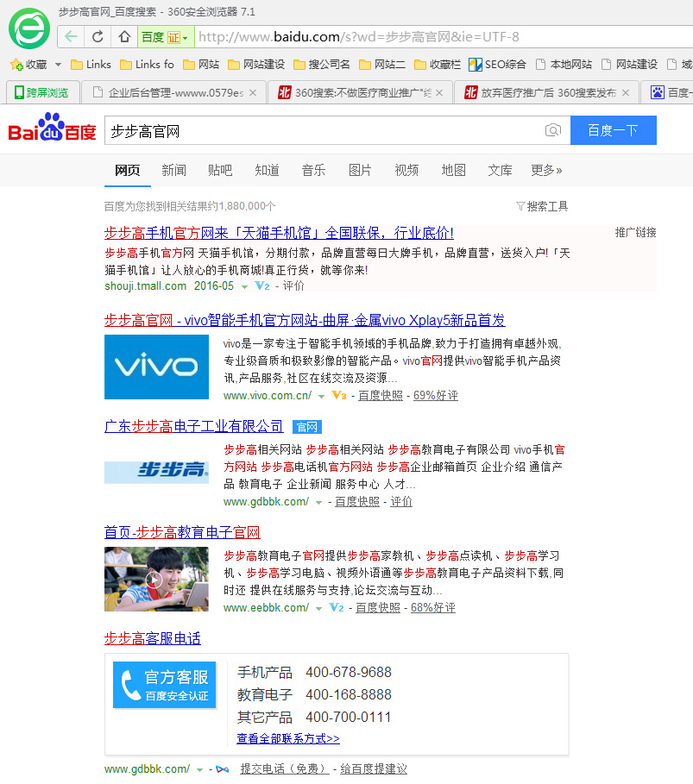Image resolution: width=693 pixels, height=784 pixels.
Task: Expand the arrow next to www.eebbk.com
Action: coord(318,609)
